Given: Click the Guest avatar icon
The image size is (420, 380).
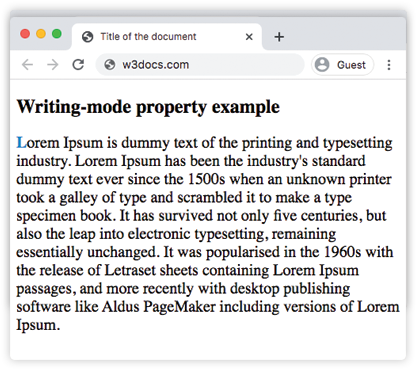Looking at the screenshot, I should click(x=322, y=65).
